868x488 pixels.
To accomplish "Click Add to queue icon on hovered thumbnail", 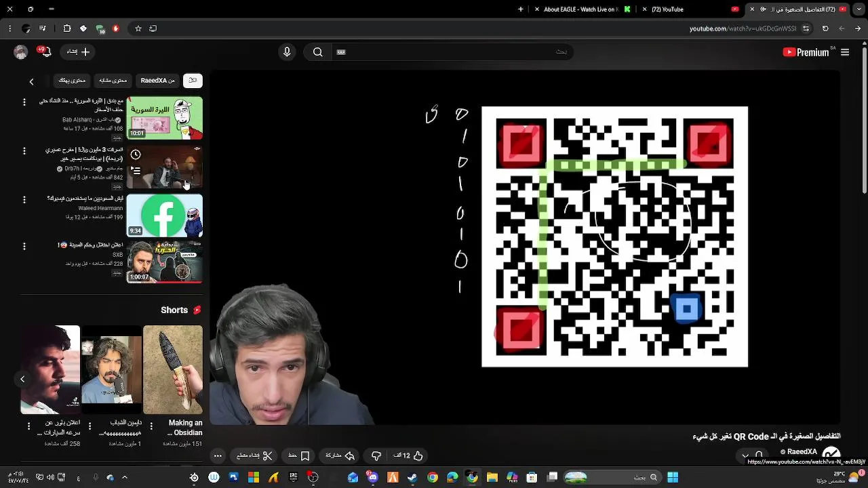I will [x=136, y=171].
